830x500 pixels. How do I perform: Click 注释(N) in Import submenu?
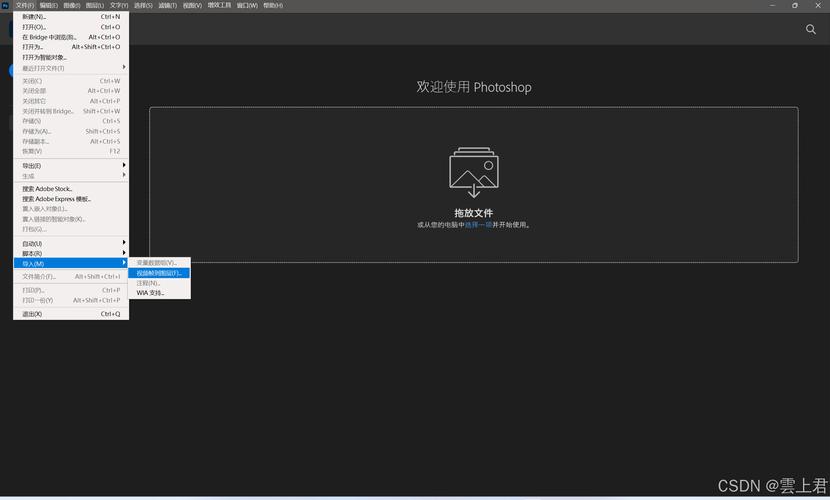[x=159, y=283]
